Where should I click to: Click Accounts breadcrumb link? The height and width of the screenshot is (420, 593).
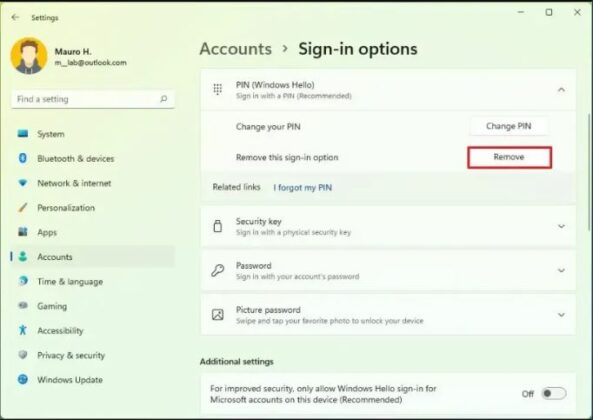(236, 49)
